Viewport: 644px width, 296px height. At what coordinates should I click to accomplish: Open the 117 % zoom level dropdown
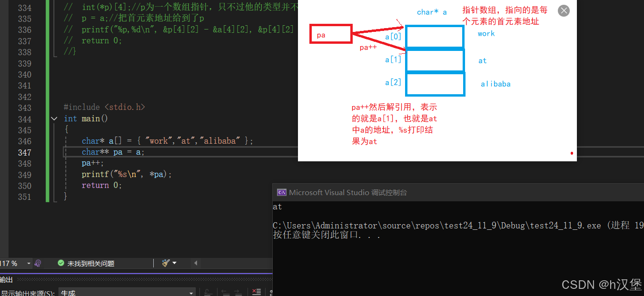pyautogui.click(x=29, y=263)
